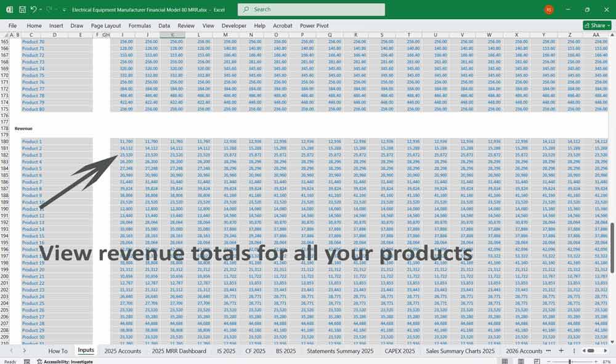Click the Excel logo icon
Screen dimensions: 616x364
tap(9, 9)
